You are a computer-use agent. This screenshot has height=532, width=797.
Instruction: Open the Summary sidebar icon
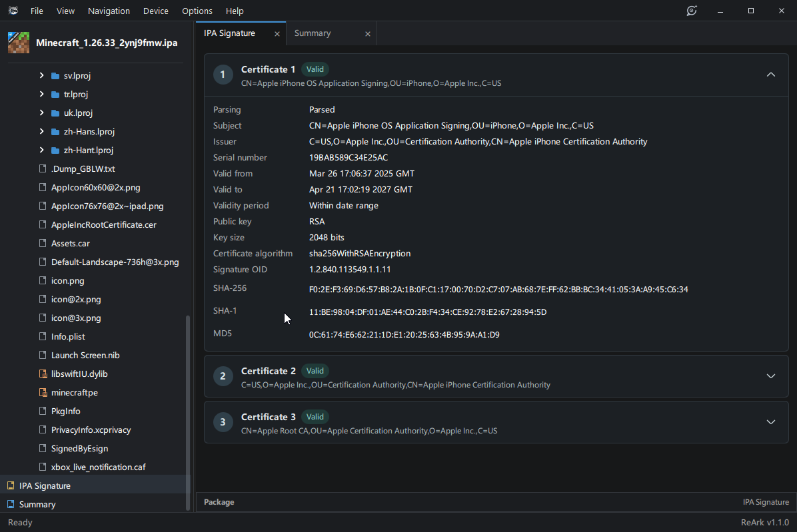click(11, 505)
